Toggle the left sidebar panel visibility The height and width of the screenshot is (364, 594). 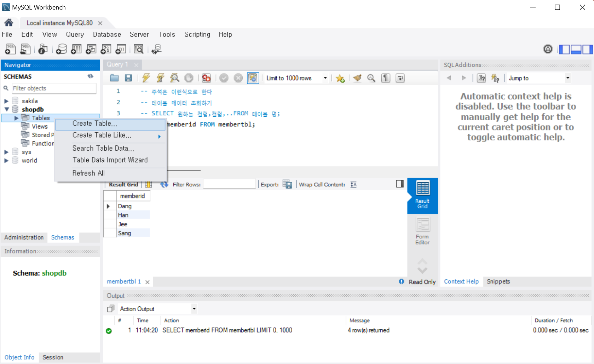click(x=564, y=49)
